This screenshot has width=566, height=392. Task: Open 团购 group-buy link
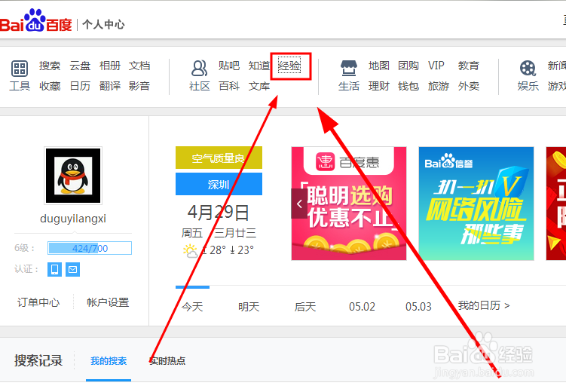(408, 66)
